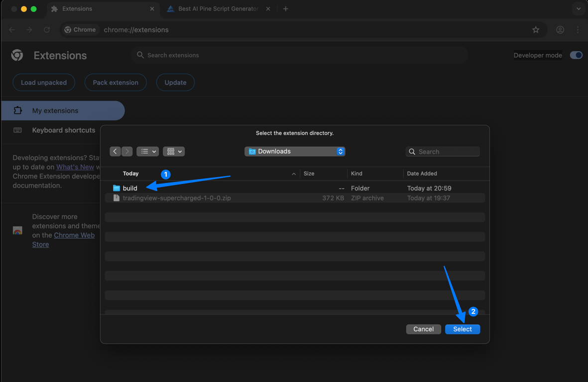
Task: Click the browser reload icon
Action: 47,29
